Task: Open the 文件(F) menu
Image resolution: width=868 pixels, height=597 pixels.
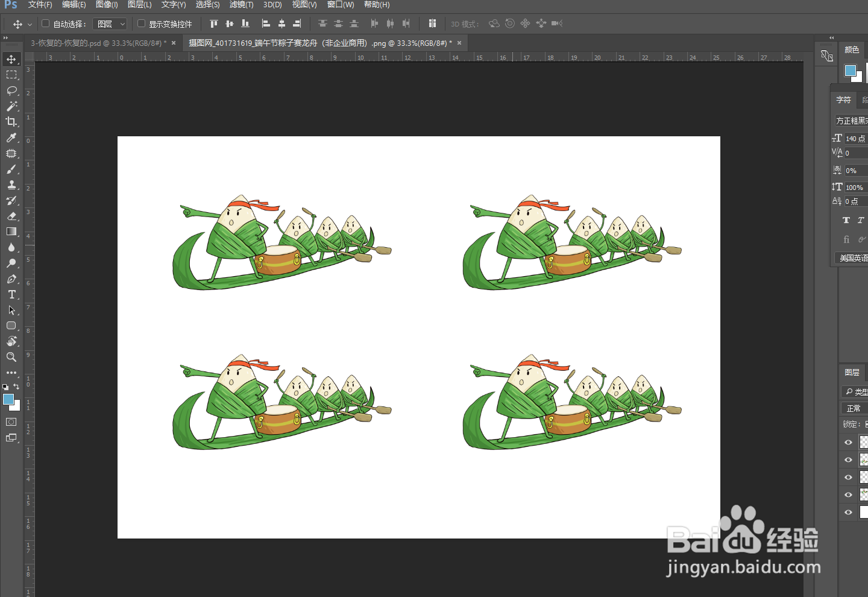Action: click(x=40, y=5)
